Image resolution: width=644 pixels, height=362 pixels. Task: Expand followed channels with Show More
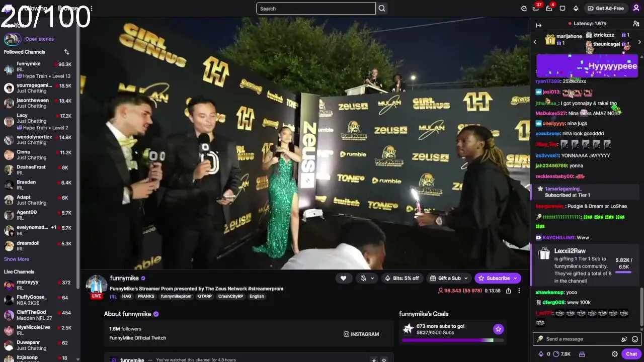[x=17, y=259]
